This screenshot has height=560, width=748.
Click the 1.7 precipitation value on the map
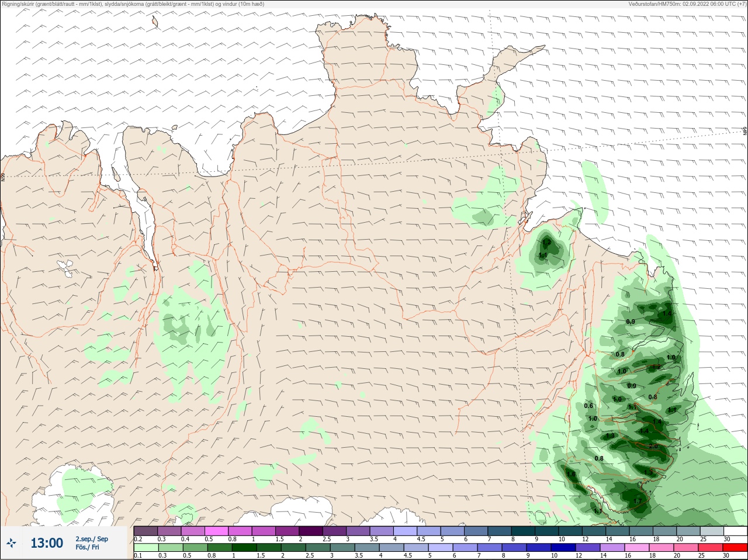point(637,501)
